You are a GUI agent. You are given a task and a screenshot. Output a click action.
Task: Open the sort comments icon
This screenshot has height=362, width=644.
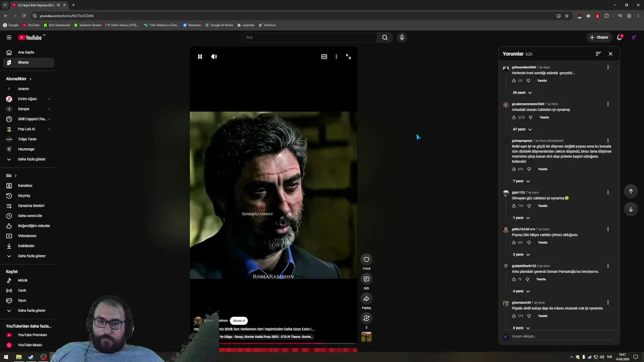(x=598, y=54)
